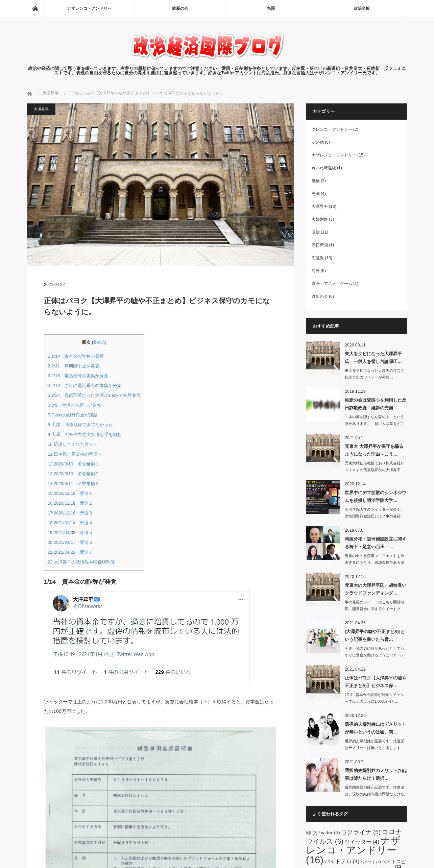Open article 選択的夫婦別姓のメリット(?)は実は嘘だらけ
This screenshot has width=434, height=868.
point(376,774)
